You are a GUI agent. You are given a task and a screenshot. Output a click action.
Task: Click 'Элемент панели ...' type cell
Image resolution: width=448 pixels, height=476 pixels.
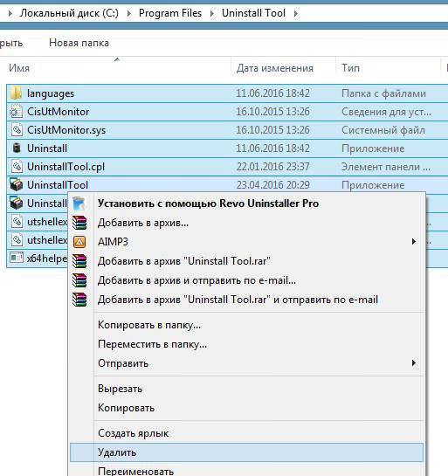386,167
